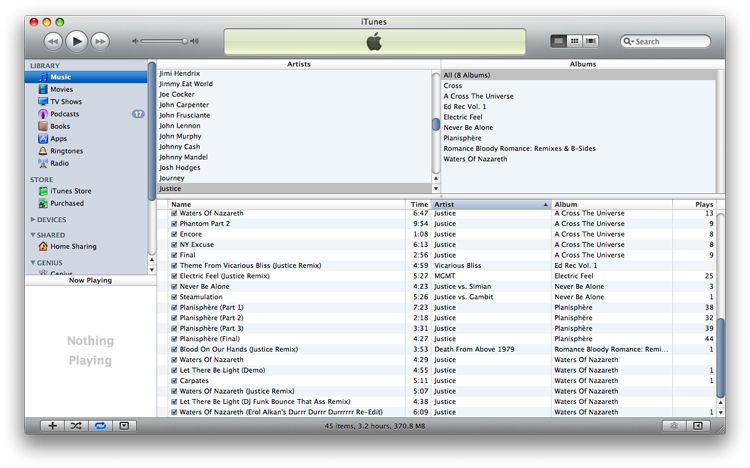The image size is (750, 468).
Task: Switch to Cover Flow view
Action: coord(591,41)
